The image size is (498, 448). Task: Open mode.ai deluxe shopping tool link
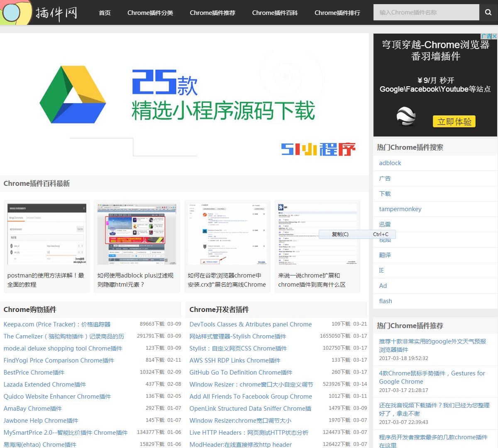click(63, 348)
